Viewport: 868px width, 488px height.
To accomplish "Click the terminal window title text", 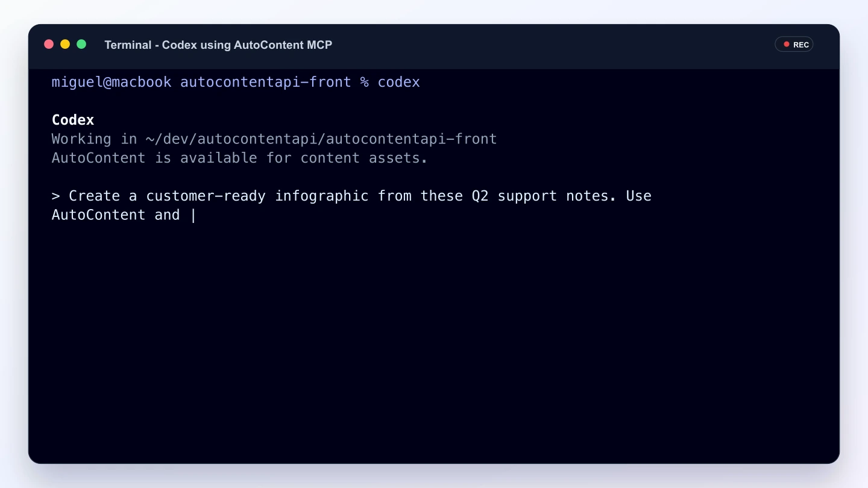I will [x=218, y=45].
